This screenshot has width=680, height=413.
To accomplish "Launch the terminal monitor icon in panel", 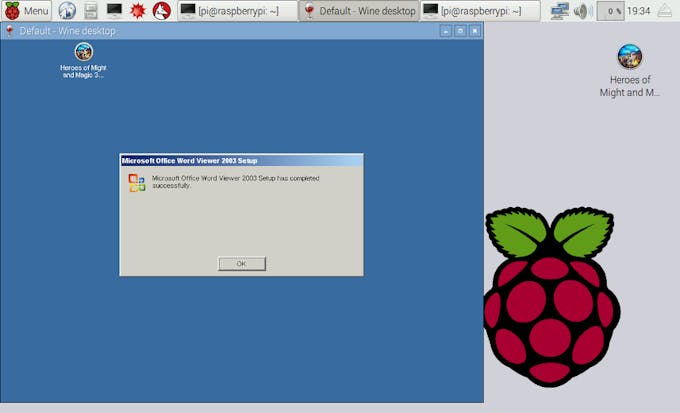I will [x=114, y=10].
